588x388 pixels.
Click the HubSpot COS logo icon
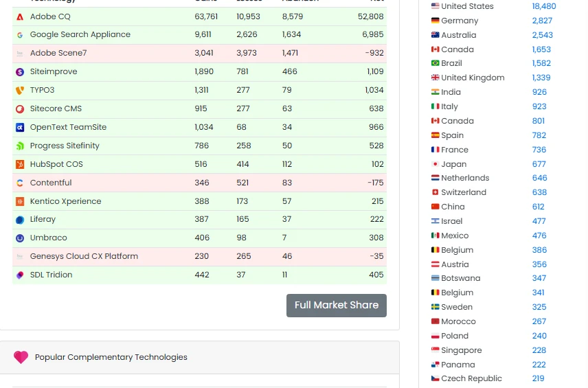click(20, 165)
